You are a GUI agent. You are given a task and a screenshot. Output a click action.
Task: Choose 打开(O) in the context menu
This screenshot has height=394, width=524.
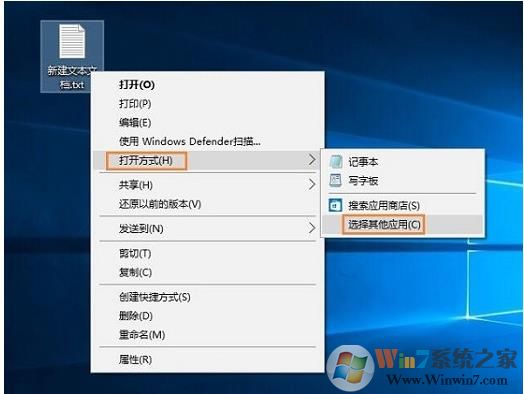pos(137,85)
